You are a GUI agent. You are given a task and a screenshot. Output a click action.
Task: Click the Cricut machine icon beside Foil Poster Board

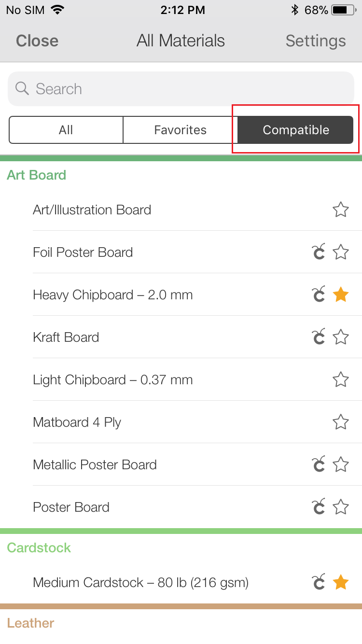[x=319, y=252]
